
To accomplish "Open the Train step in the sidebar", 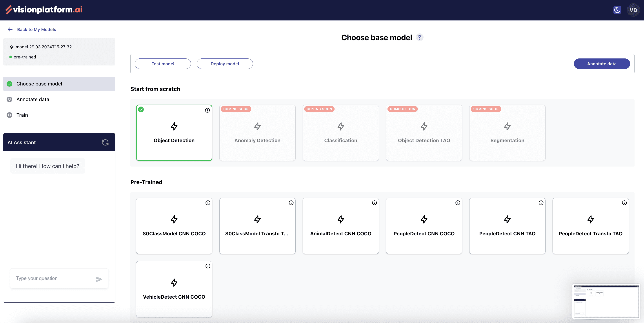I will pyautogui.click(x=22, y=115).
